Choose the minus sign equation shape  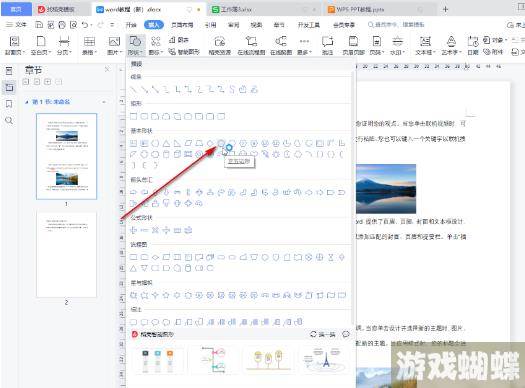pos(144,230)
